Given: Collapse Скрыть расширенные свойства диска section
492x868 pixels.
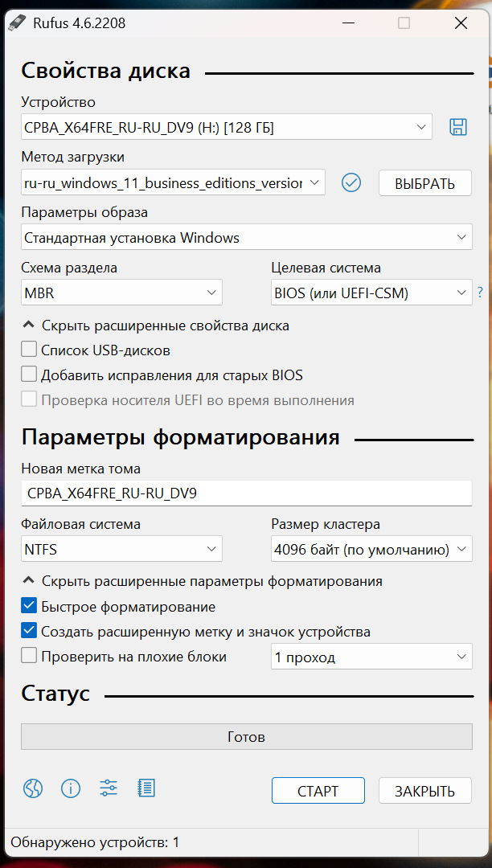Looking at the screenshot, I should 155,325.
